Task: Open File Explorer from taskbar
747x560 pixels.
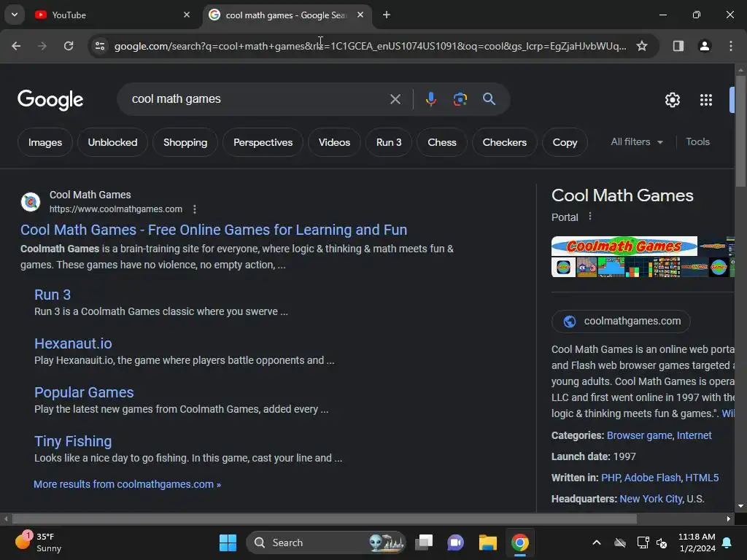Action: (x=487, y=542)
